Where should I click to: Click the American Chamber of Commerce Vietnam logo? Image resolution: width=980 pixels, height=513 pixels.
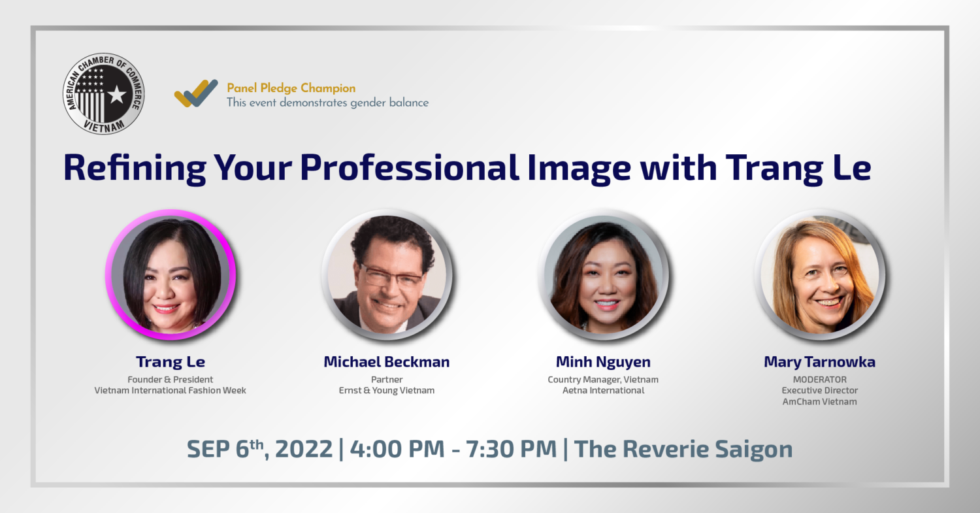click(x=103, y=93)
